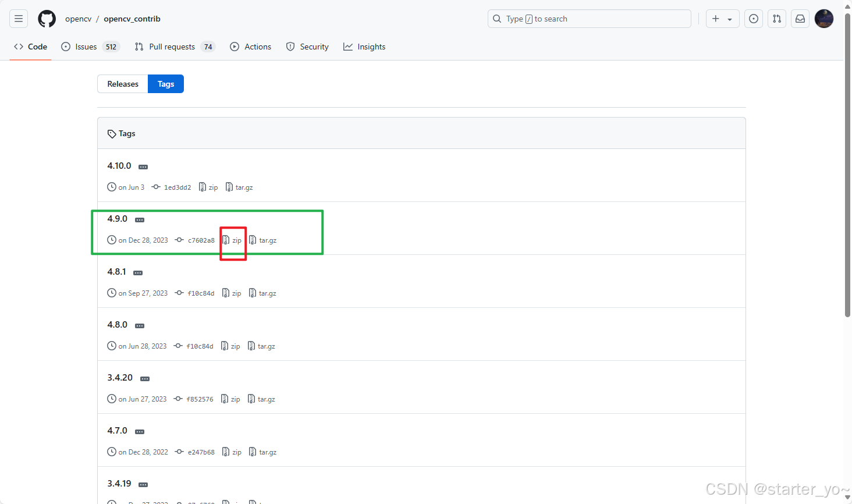Expand ellipsis details for tag 4.8.0
The width and height of the screenshot is (852, 504).
pyautogui.click(x=140, y=326)
